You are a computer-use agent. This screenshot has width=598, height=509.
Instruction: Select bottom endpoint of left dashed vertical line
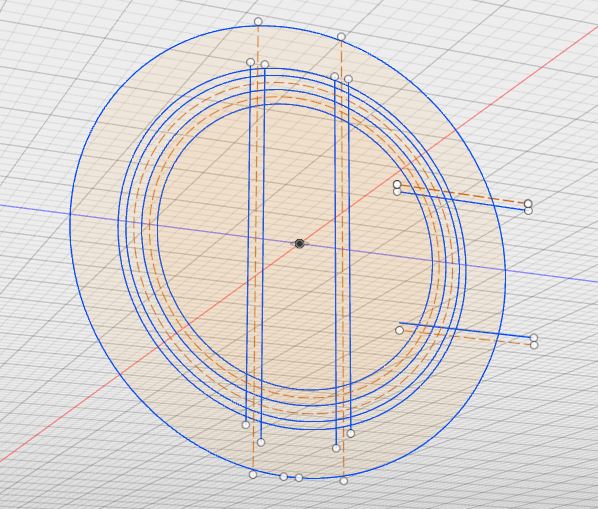253,475
